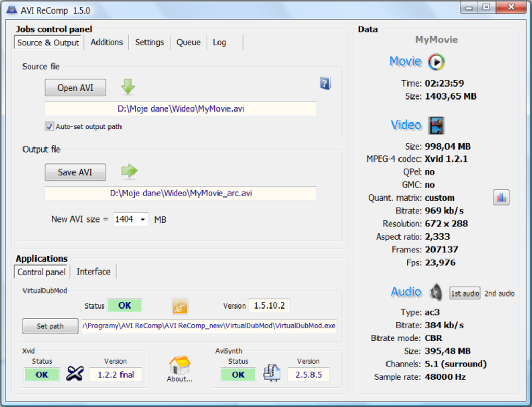Expand New AVI size dropdown
Image resolution: width=532 pixels, height=407 pixels.
click(x=143, y=219)
